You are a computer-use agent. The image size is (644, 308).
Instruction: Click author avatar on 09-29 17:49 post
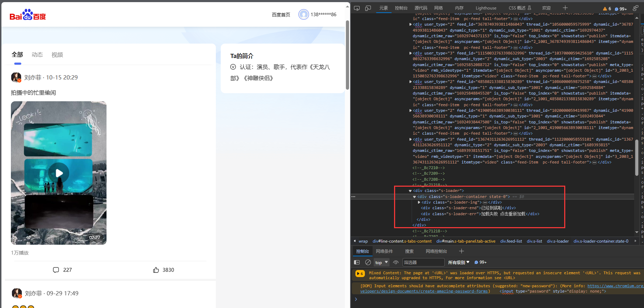[17, 293]
